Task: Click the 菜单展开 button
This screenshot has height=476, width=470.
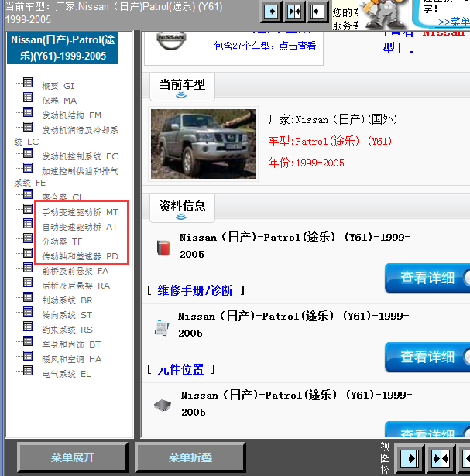Action: click(x=73, y=457)
